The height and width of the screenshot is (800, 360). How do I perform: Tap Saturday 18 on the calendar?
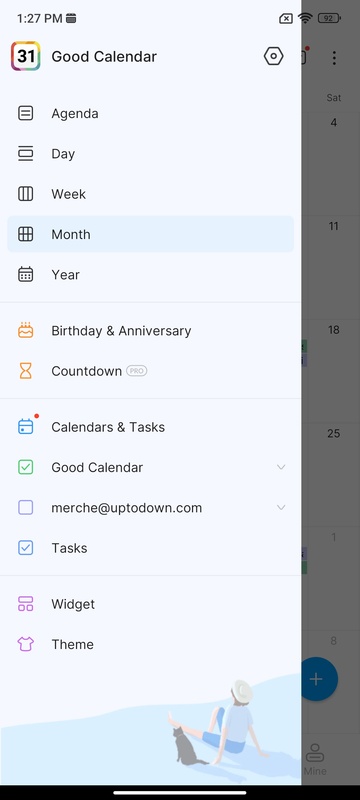[x=333, y=330]
